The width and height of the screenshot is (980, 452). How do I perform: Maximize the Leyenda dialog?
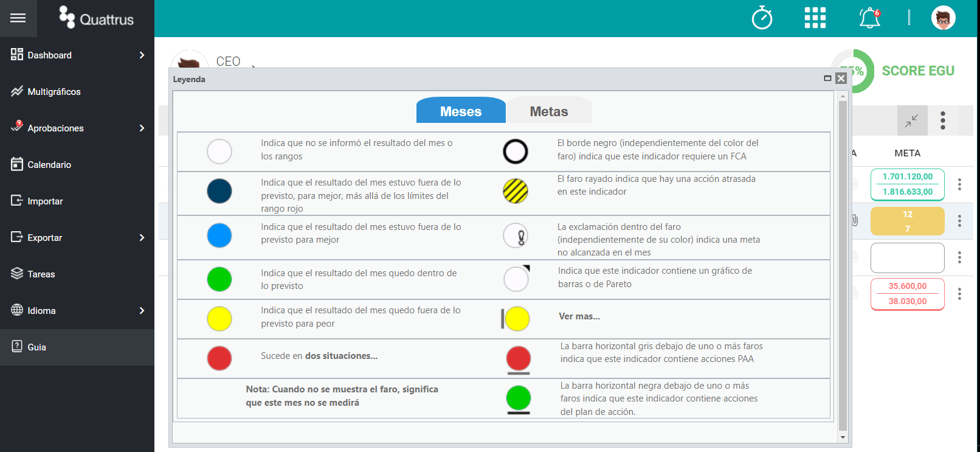(x=827, y=78)
